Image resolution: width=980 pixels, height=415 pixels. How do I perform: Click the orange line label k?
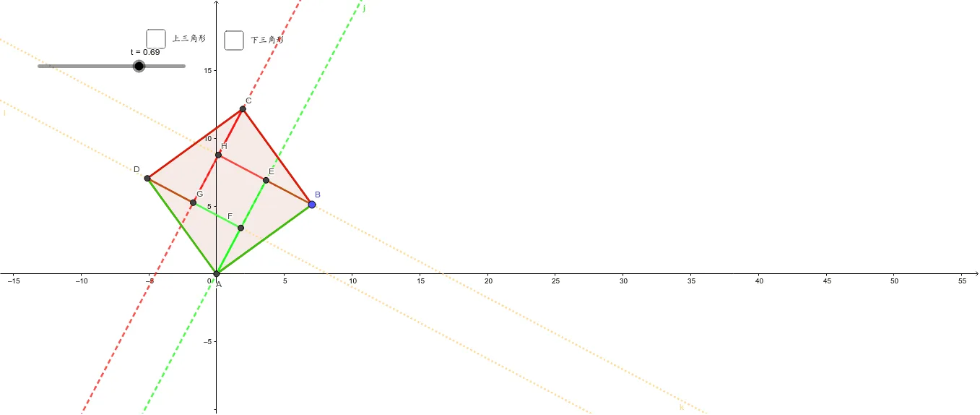click(681, 408)
